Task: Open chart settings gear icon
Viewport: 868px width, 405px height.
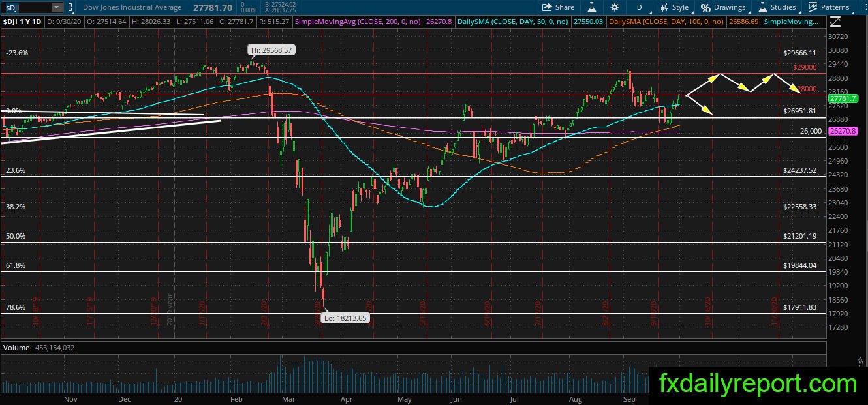Action: [x=615, y=7]
